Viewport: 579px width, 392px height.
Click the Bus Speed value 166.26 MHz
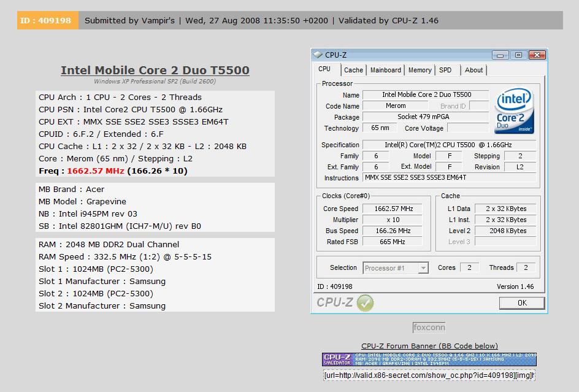[393, 231]
